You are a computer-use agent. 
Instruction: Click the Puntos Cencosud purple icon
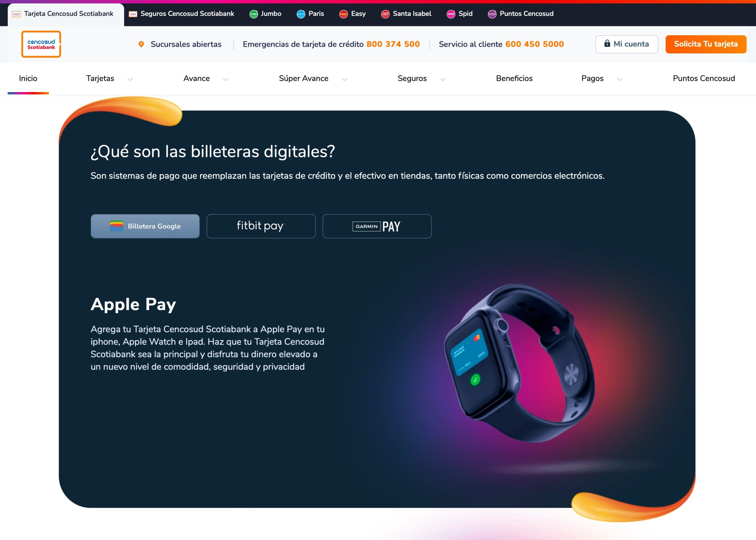tap(492, 14)
